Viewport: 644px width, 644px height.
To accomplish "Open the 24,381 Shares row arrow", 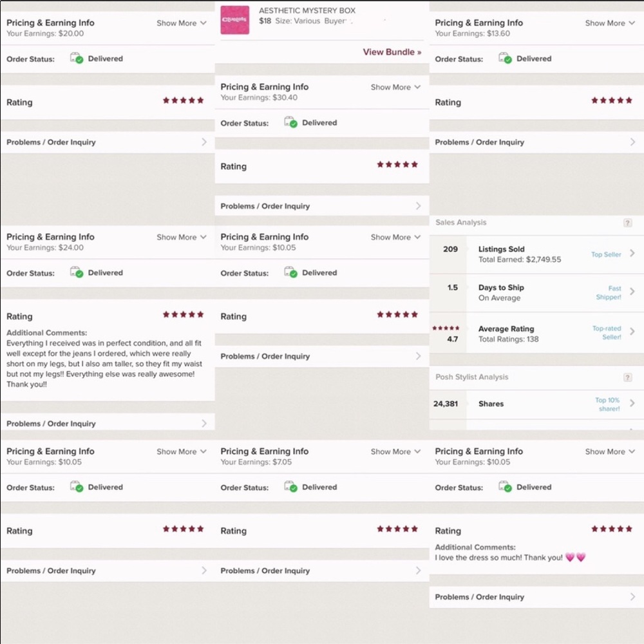I will click(632, 403).
